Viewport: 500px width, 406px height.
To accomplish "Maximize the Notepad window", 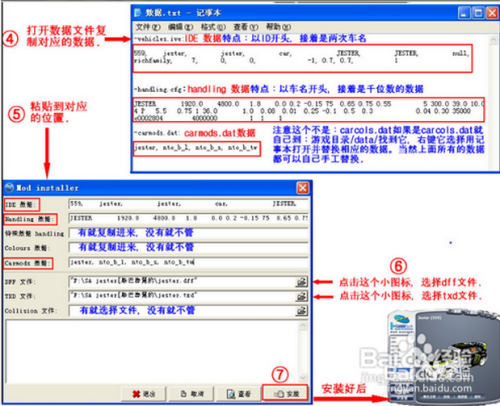I will 478,13.
